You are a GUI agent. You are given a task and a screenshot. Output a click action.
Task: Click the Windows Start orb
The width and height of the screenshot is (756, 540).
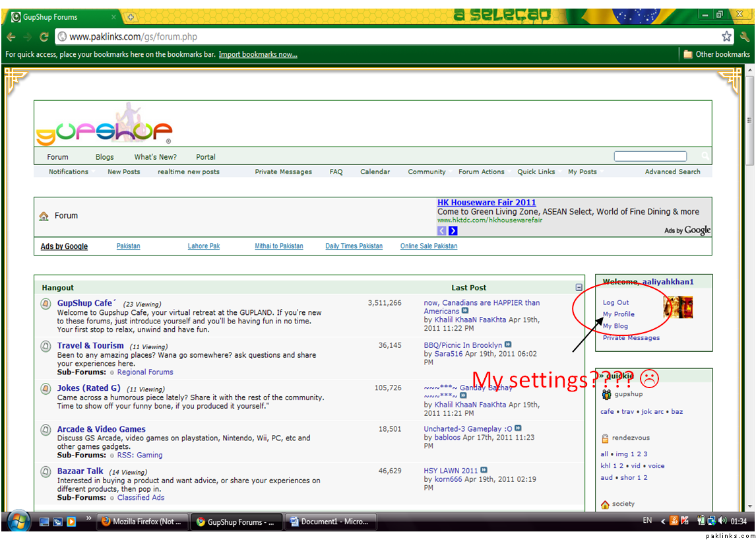tap(18, 521)
